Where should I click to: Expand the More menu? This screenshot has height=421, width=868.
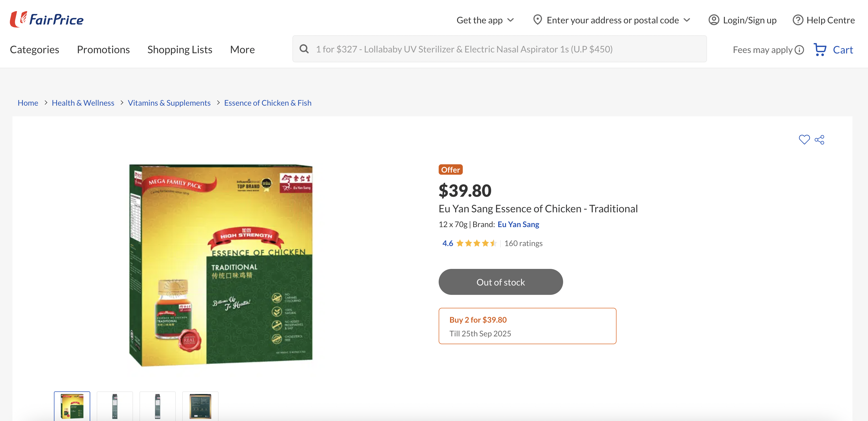point(242,50)
